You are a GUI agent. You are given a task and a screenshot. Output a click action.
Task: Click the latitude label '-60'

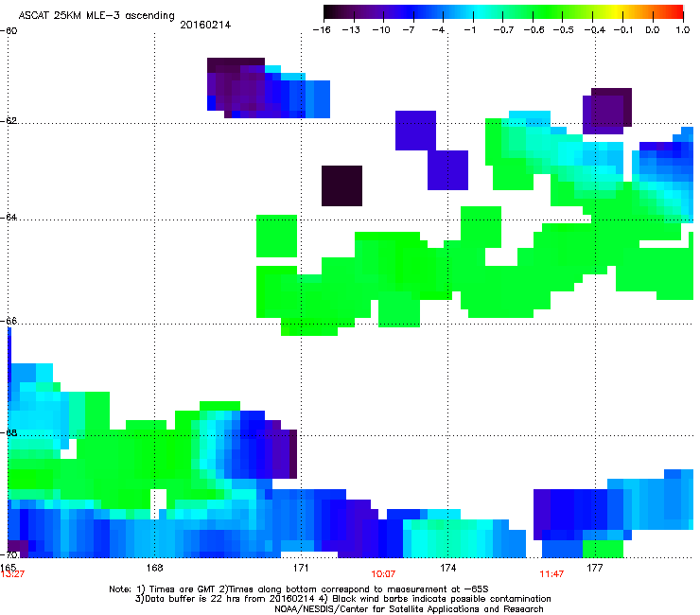pyautogui.click(x=9, y=31)
